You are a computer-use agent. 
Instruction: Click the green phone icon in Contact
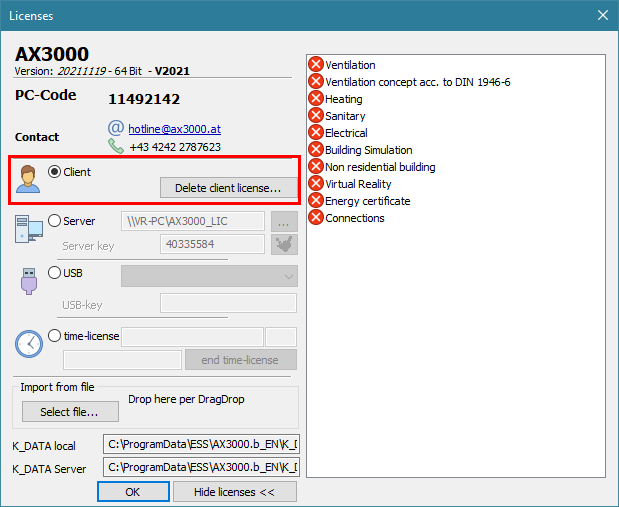(x=116, y=146)
